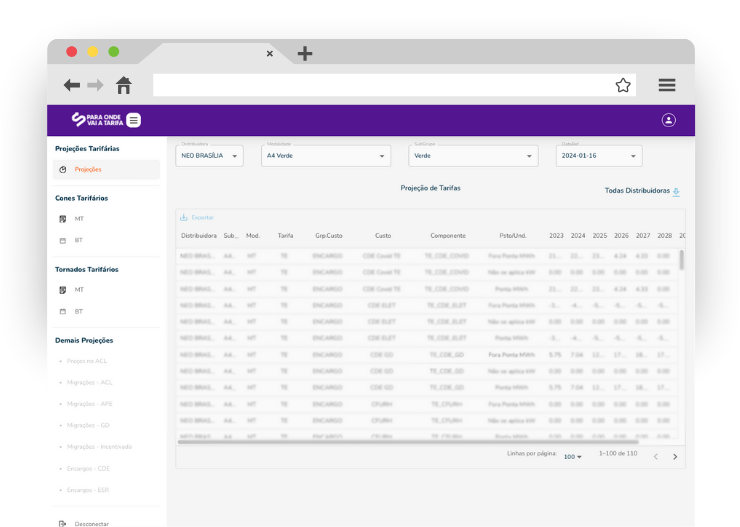Click Desconectar to log out
Screen dimensions: 740x527
pos(91,523)
